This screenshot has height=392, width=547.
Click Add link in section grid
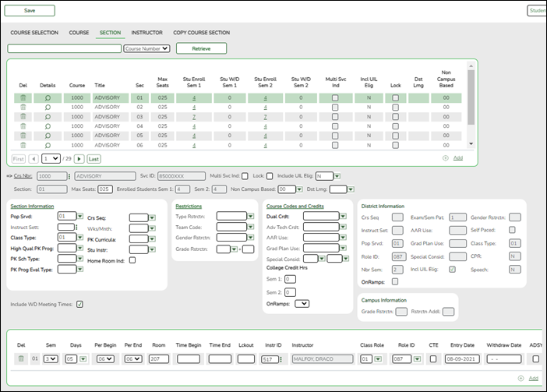pyautogui.click(x=458, y=158)
